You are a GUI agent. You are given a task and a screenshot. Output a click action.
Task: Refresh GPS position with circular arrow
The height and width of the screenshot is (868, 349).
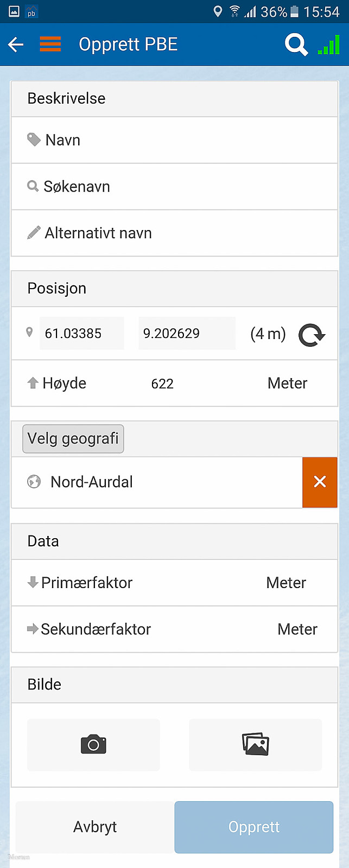(312, 335)
